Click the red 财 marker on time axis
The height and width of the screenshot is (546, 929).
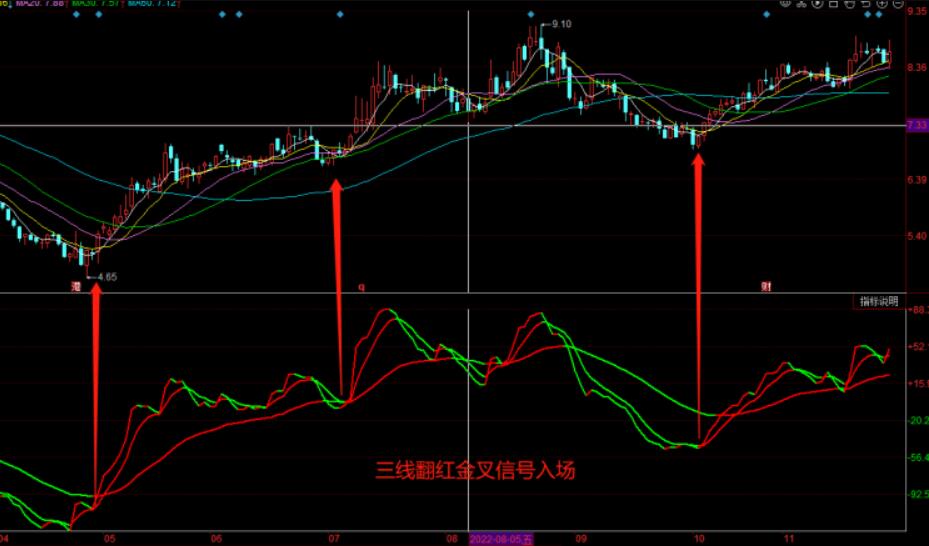[x=766, y=286]
